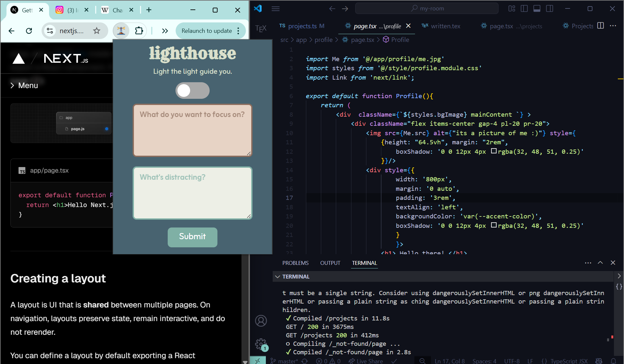Open the Accounts icon in the activity bar
Image resolution: width=624 pixels, height=364 pixels.
pyautogui.click(x=261, y=321)
